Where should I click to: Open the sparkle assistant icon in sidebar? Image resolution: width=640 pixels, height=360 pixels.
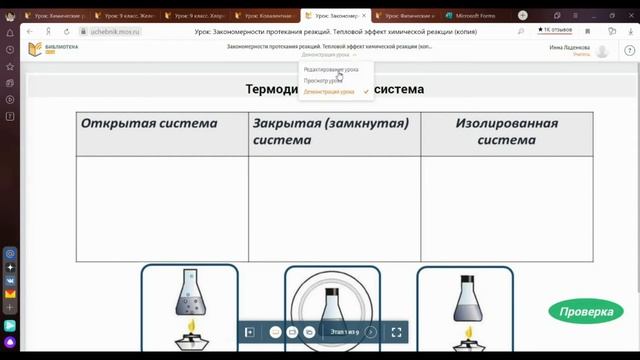pos(10,267)
